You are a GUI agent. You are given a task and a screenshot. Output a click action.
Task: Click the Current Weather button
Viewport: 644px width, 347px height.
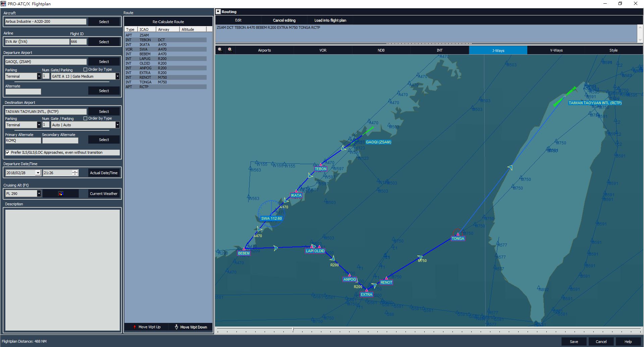pyautogui.click(x=104, y=194)
